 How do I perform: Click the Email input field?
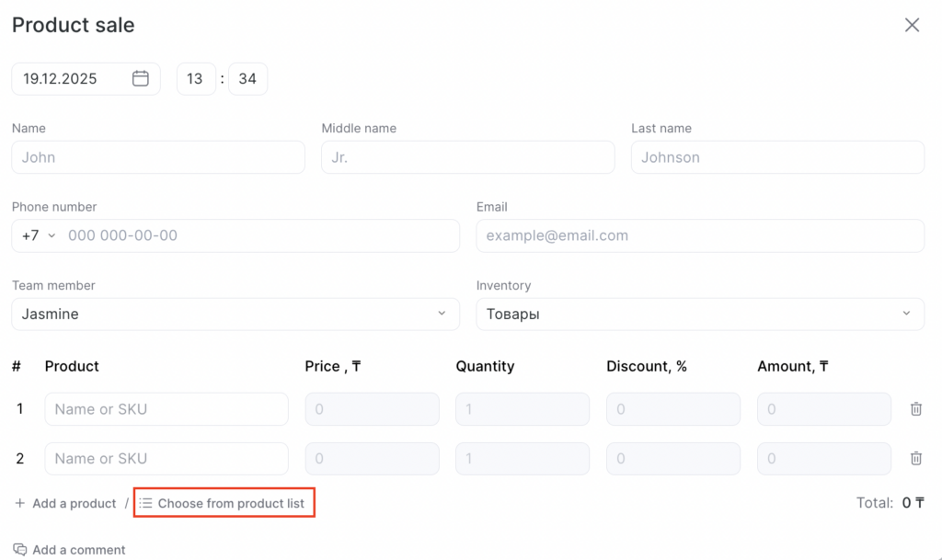pos(700,235)
